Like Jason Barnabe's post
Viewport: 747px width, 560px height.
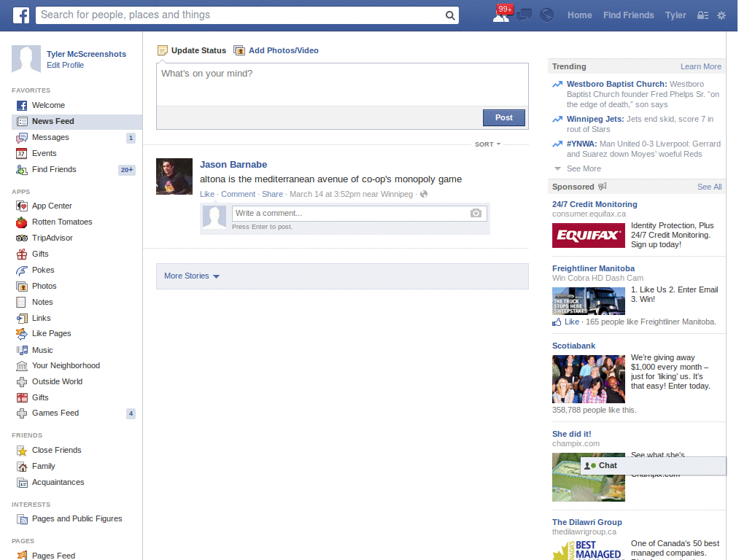206,194
